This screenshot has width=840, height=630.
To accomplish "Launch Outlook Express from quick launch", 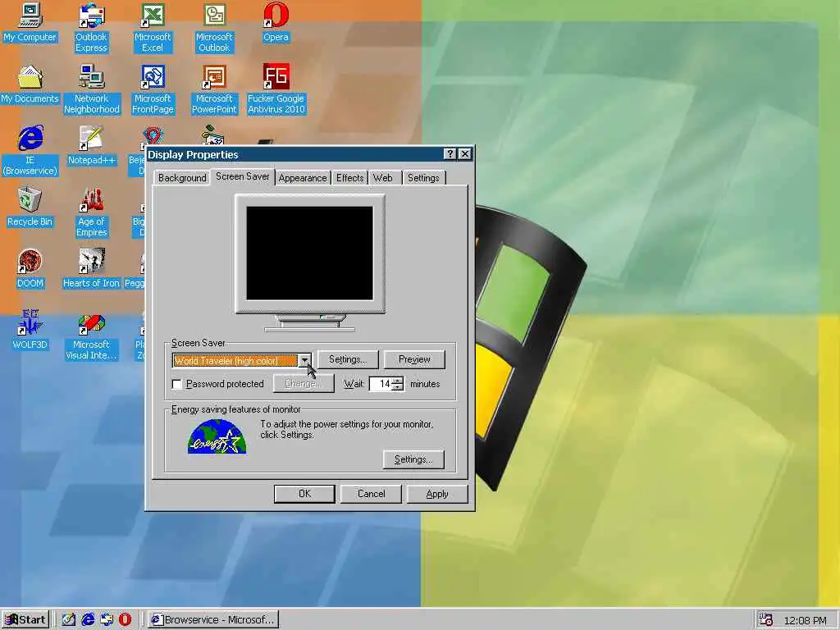I will point(107,619).
